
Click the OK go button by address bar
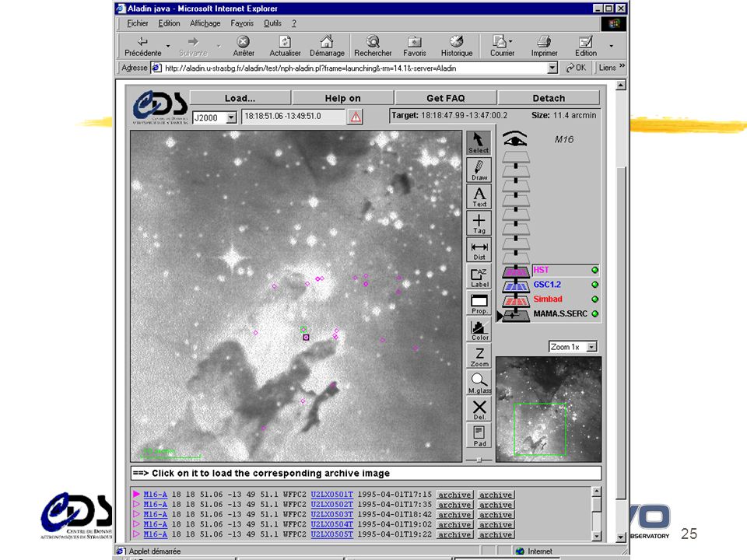576,68
